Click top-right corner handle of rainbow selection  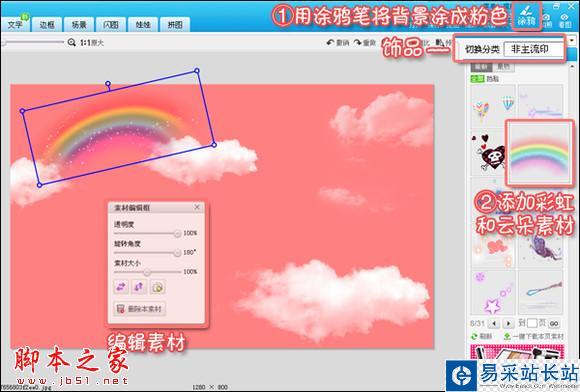tap(197, 71)
